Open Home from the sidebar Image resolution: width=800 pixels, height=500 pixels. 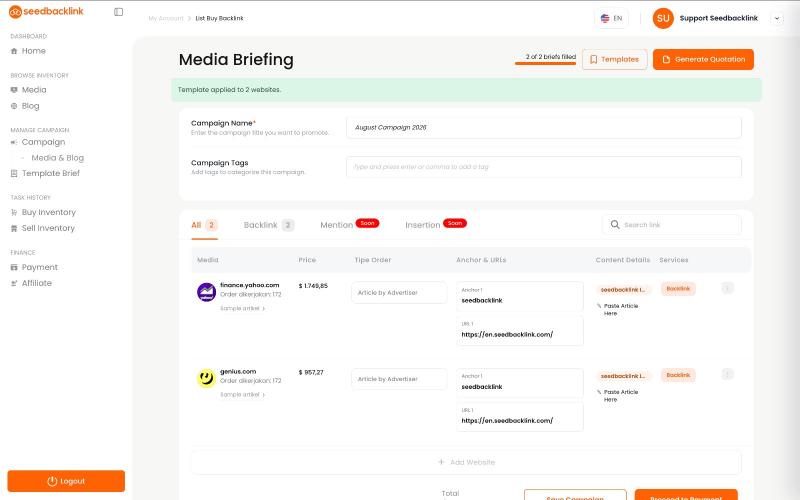point(34,51)
